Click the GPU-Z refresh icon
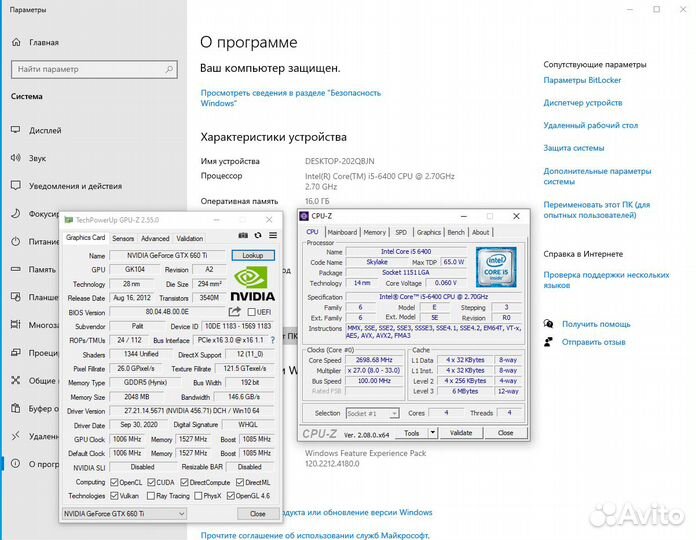This screenshot has height=540, width=696. coord(258,237)
